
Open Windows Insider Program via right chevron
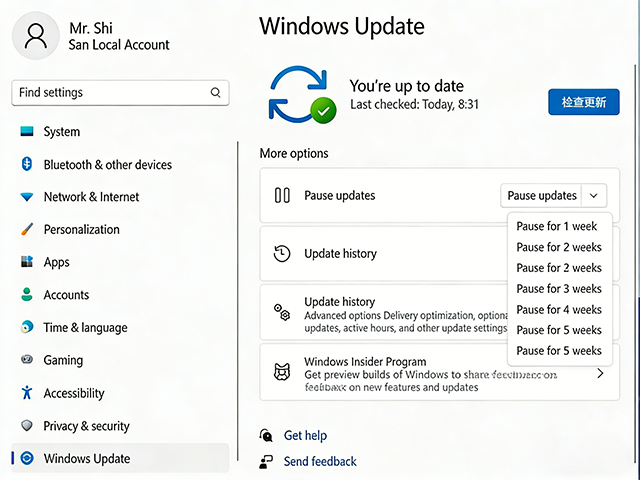(600, 373)
